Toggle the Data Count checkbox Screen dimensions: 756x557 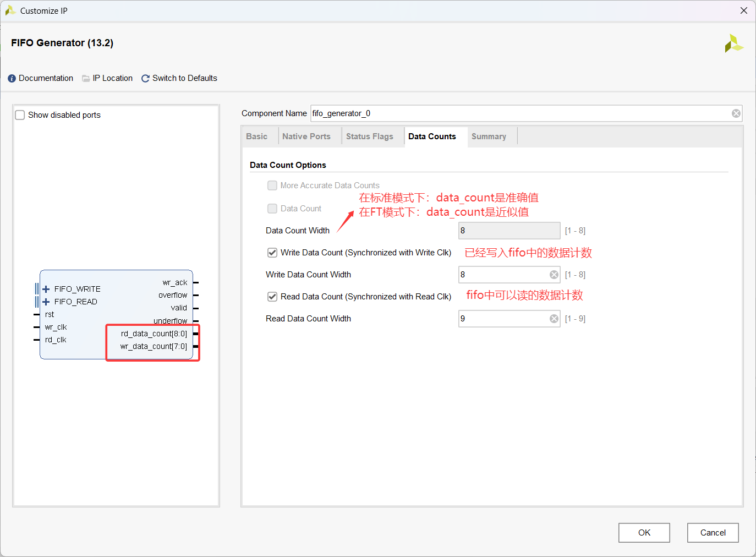272,209
